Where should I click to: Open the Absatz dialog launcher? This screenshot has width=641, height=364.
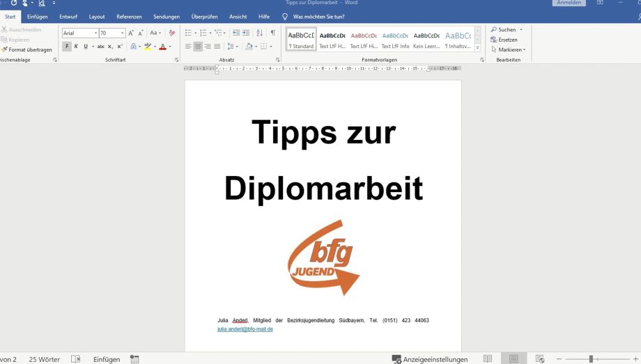tap(277, 60)
